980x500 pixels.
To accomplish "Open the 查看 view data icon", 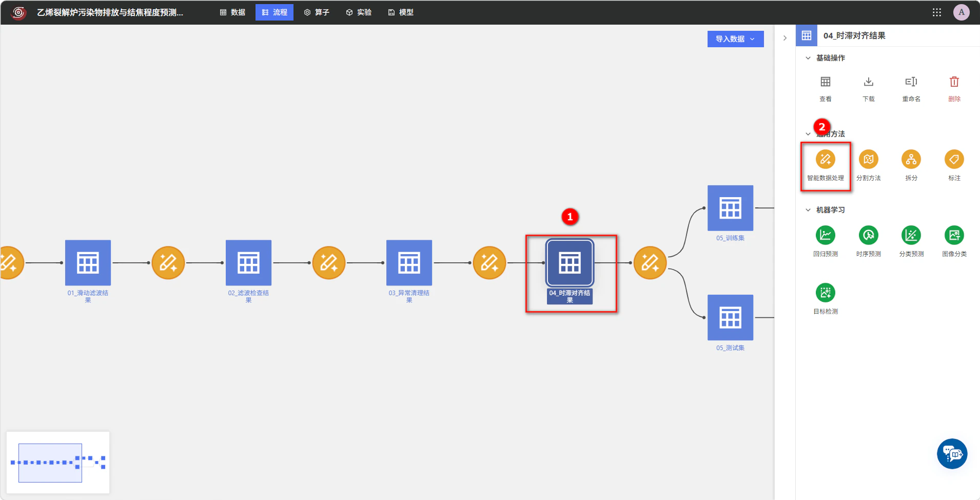I will 825,82.
